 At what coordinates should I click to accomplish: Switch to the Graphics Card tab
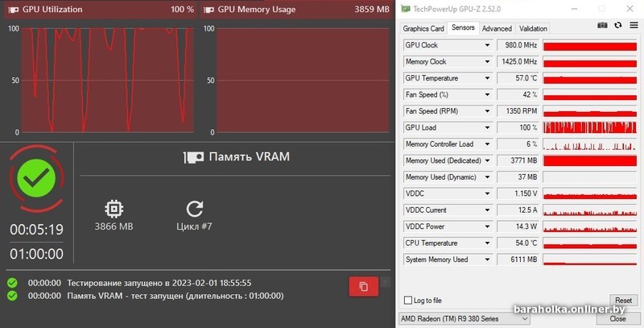pos(423,28)
